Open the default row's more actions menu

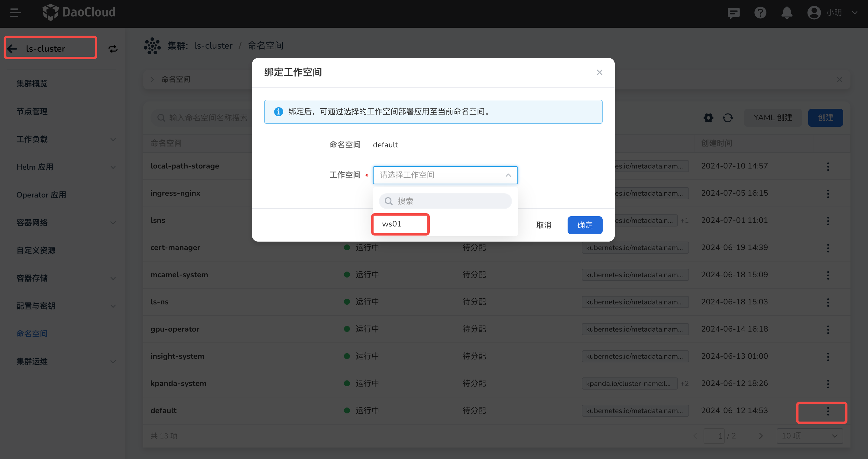828,411
